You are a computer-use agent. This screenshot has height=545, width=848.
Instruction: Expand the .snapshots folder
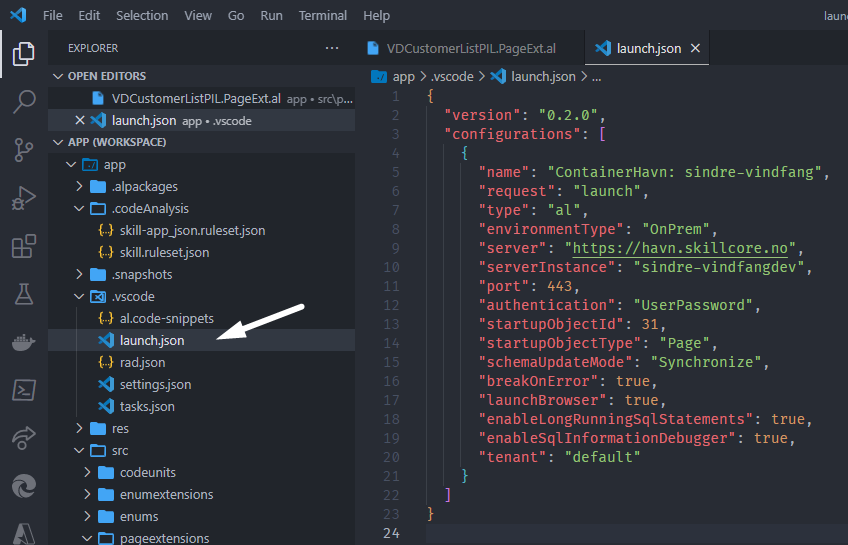click(80, 274)
